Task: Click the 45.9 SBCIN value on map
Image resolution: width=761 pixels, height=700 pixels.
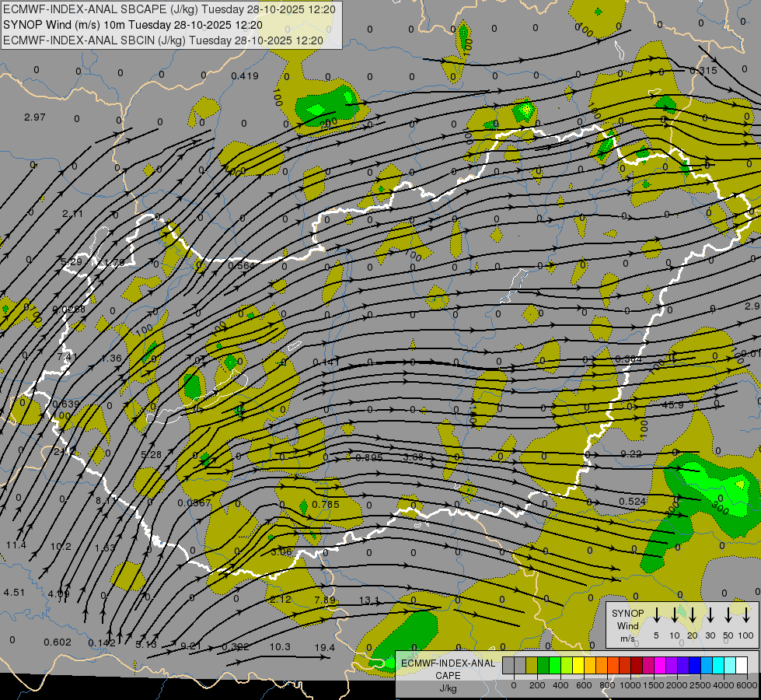Action: tap(672, 404)
